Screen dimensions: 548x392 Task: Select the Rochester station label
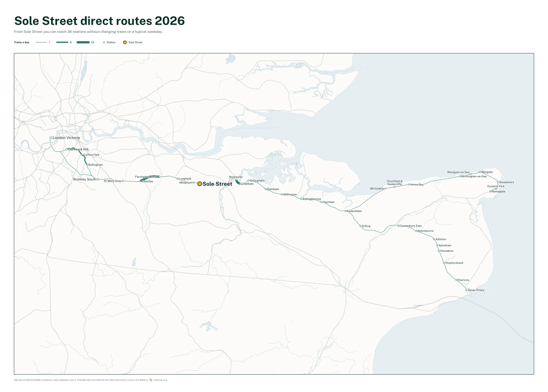click(x=236, y=177)
